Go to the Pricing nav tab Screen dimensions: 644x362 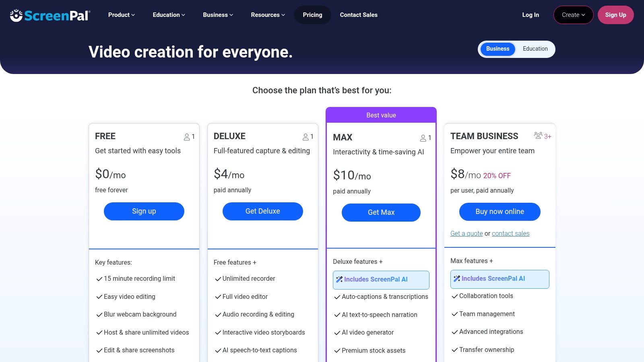312,15
